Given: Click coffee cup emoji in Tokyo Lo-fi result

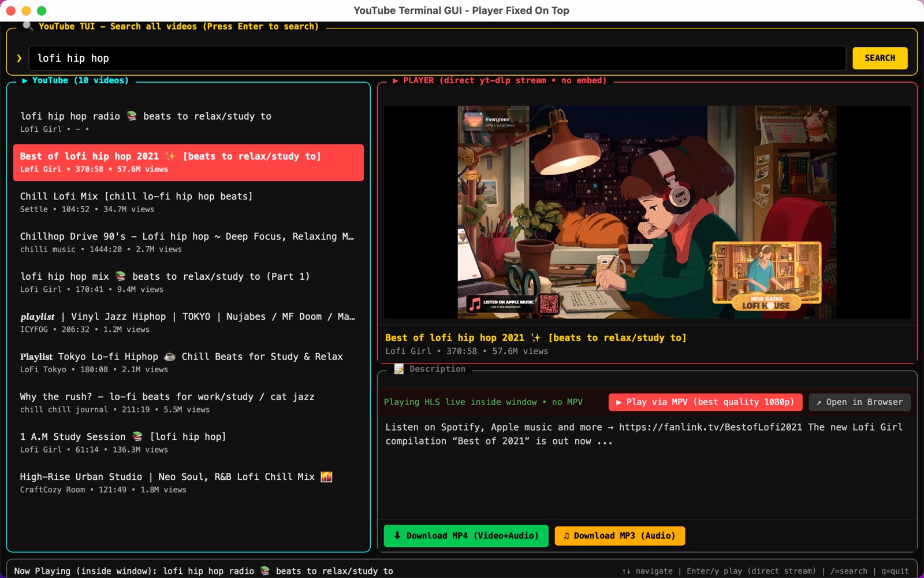Looking at the screenshot, I should tap(170, 356).
